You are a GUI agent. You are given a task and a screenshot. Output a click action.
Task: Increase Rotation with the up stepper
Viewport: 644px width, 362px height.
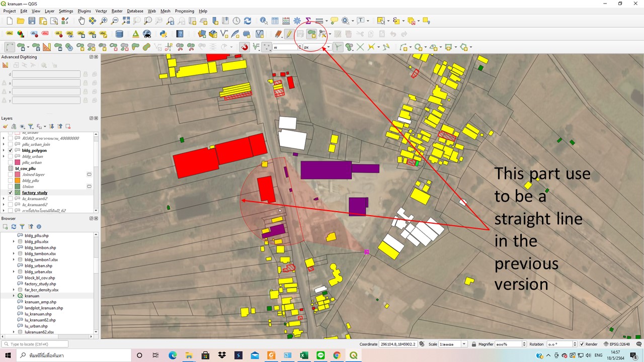(x=575, y=342)
